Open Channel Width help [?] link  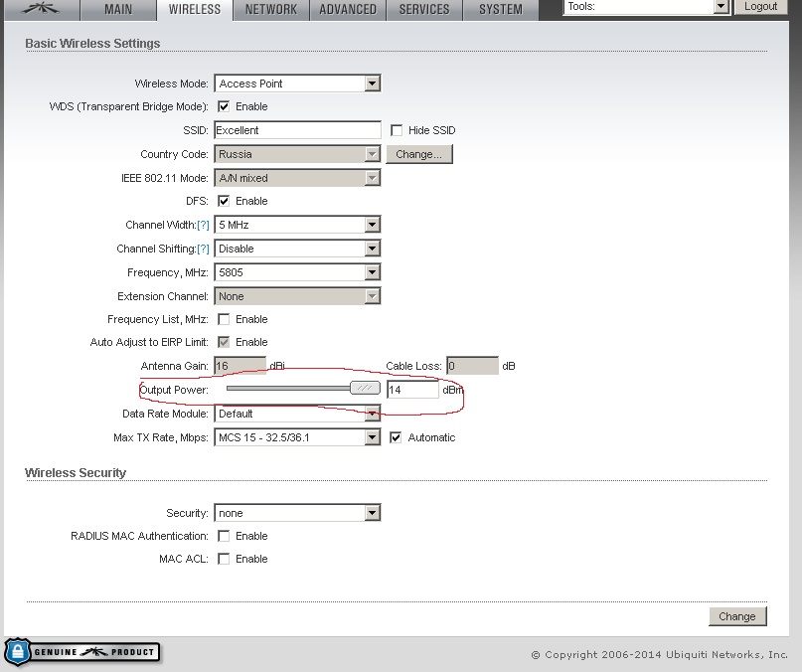click(x=204, y=226)
